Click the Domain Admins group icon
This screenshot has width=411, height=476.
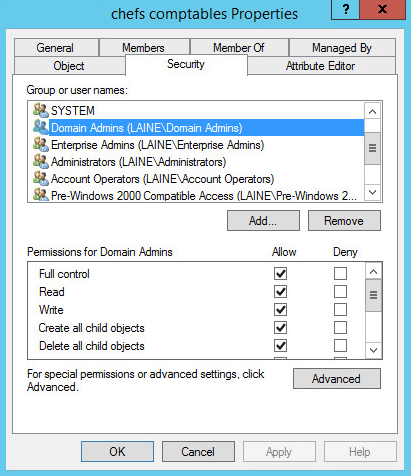(41, 127)
